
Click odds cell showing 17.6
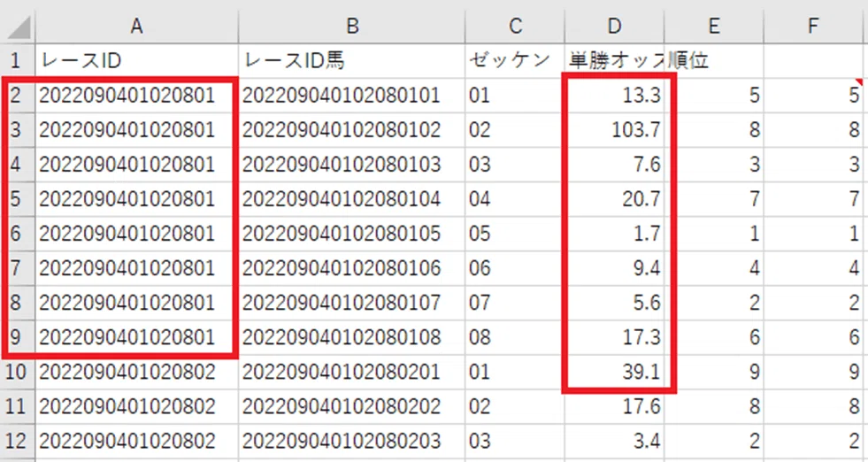[614, 406]
